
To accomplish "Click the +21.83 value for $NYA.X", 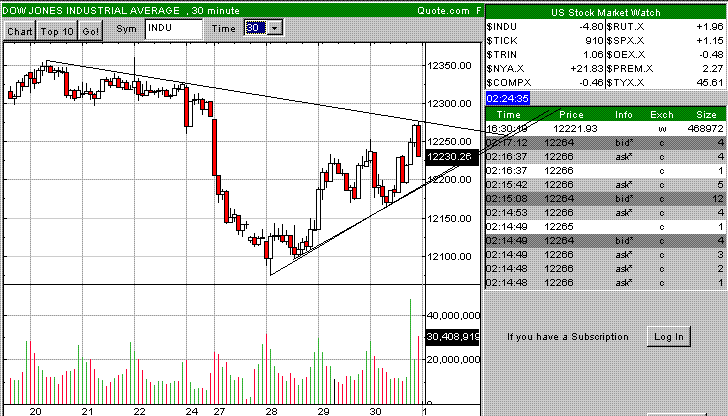I will coord(587,69).
